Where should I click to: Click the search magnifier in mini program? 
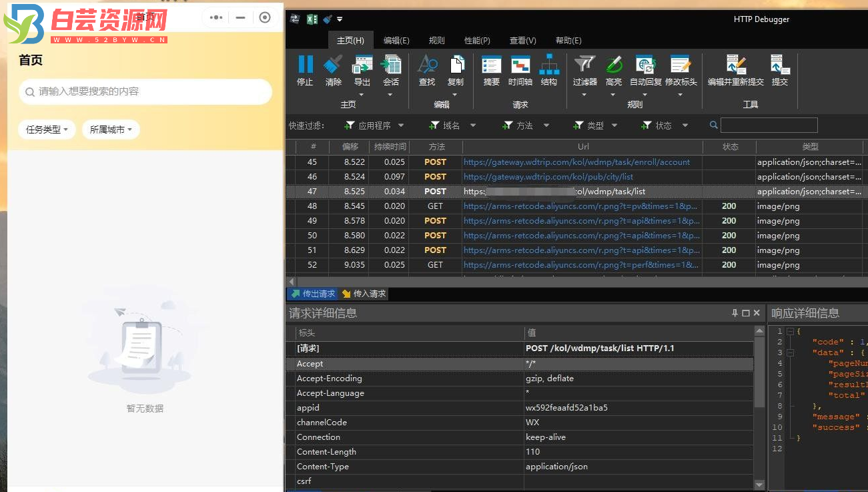point(30,92)
